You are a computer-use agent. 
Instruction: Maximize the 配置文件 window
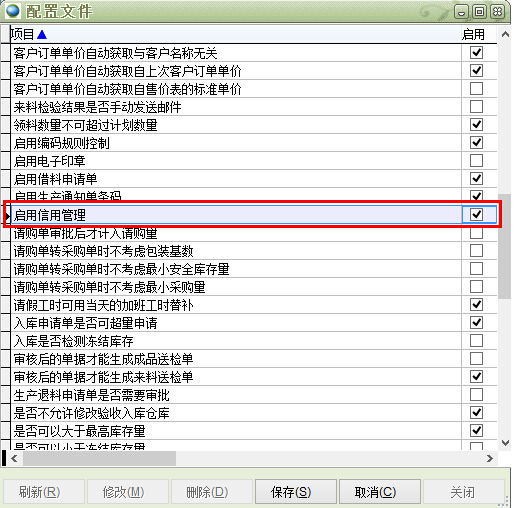click(x=480, y=12)
